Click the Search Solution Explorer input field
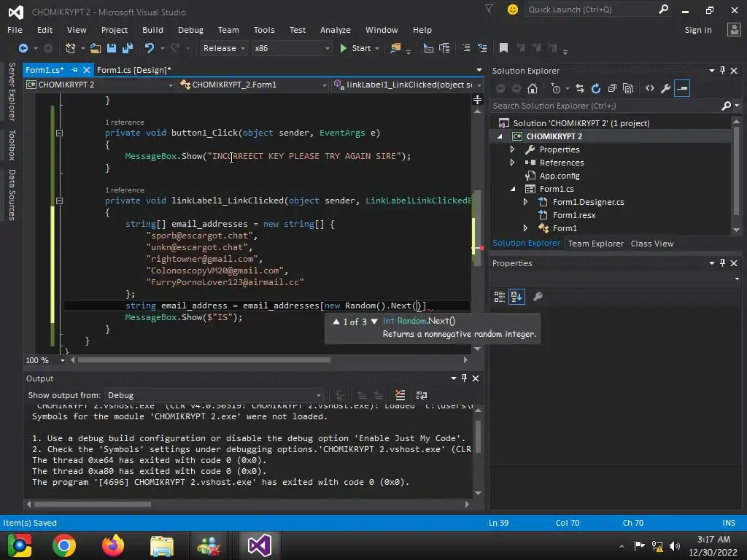Screen dimensions: 747x560 point(605,106)
